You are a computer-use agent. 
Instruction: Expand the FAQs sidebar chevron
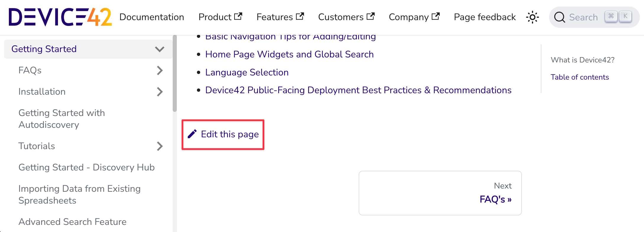coord(160,70)
